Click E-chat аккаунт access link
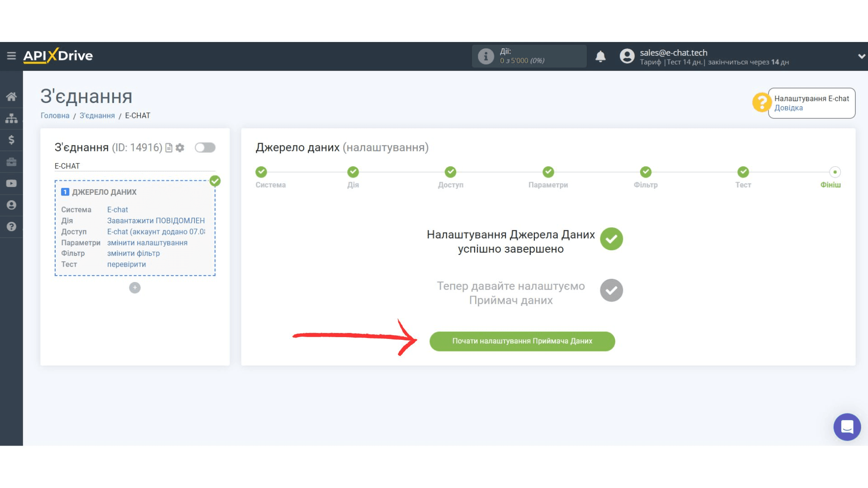Screen dimensions: 868x488 point(156,232)
